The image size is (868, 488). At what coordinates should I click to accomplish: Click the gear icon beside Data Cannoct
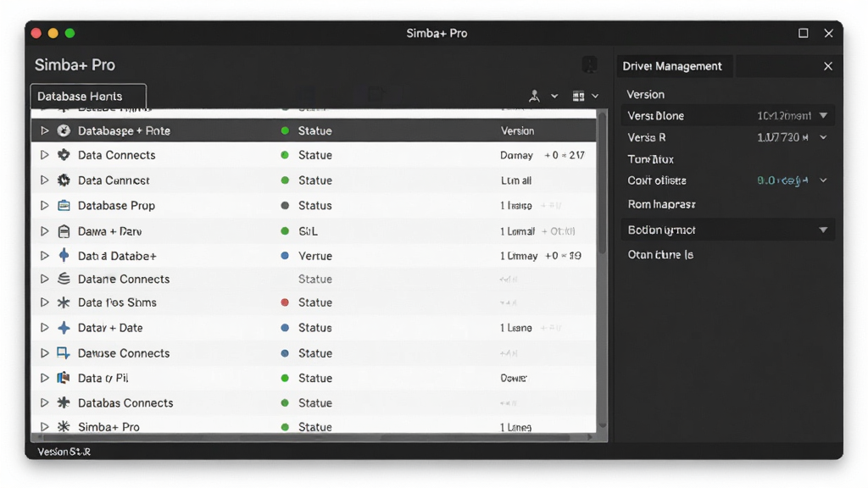tap(64, 180)
